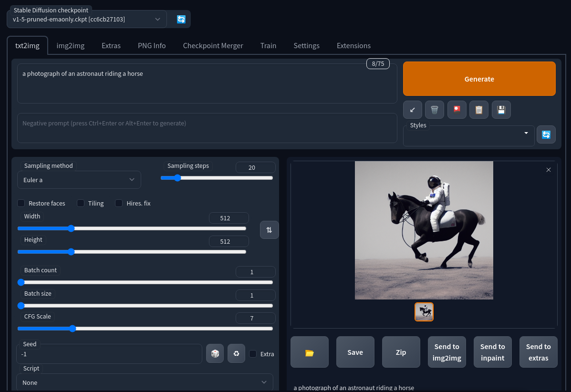Enable the Hires. fix checkbox

click(119, 203)
